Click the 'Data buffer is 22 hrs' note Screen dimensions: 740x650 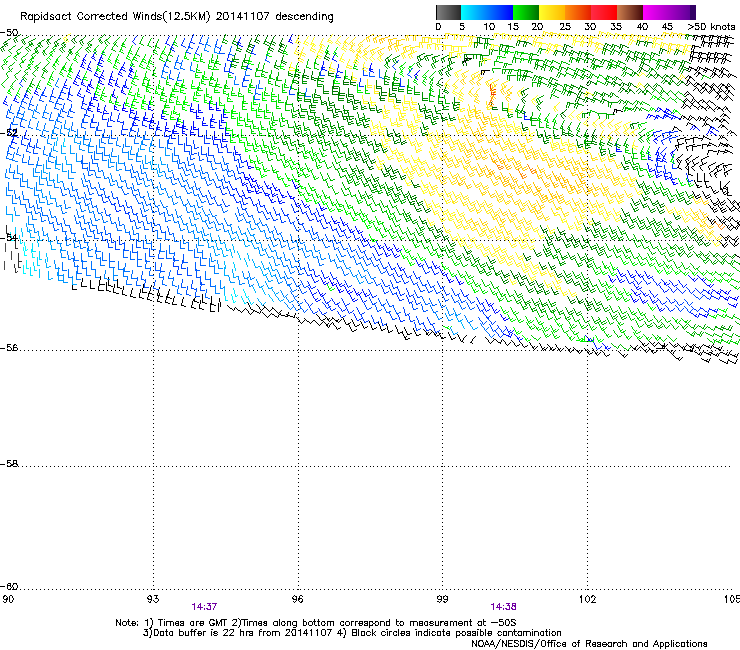click(x=237, y=633)
